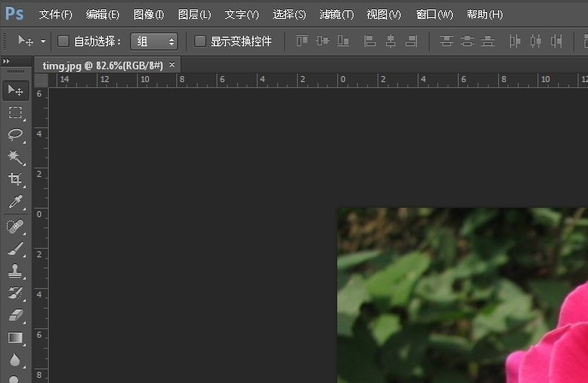Open the 图层(L) menu
The image size is (588, 383).
pos(194,15)
